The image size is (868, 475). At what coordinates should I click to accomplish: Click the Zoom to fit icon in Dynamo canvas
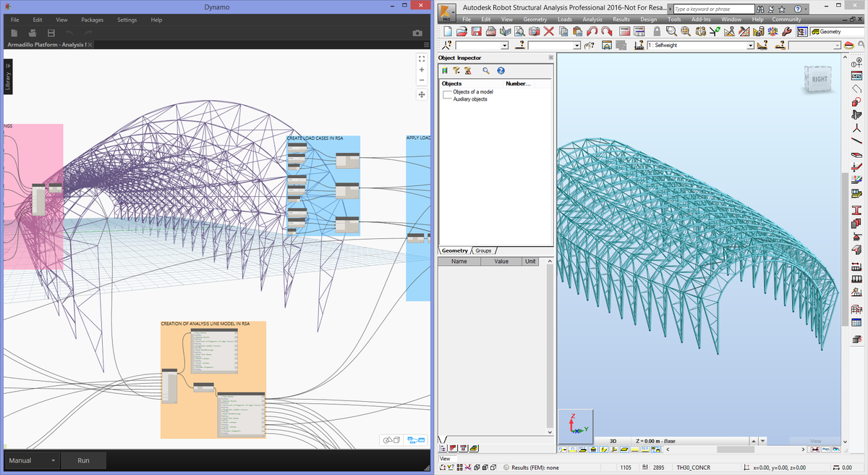422,59
